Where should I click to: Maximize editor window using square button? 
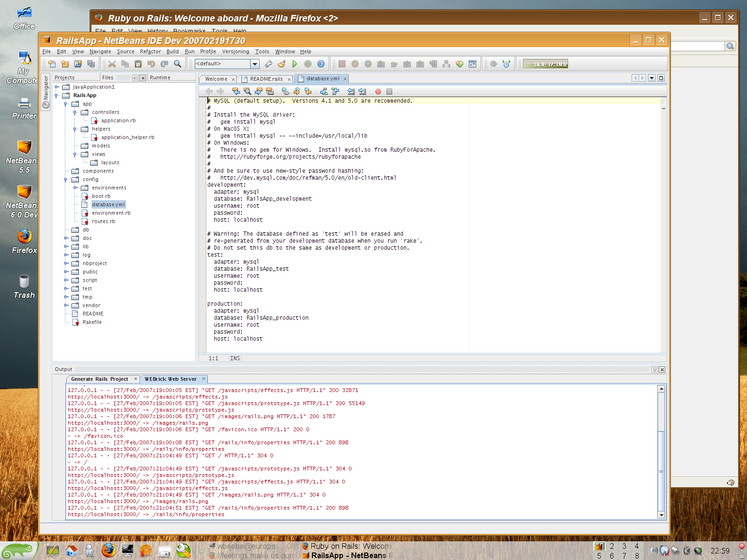click(661, 78)
